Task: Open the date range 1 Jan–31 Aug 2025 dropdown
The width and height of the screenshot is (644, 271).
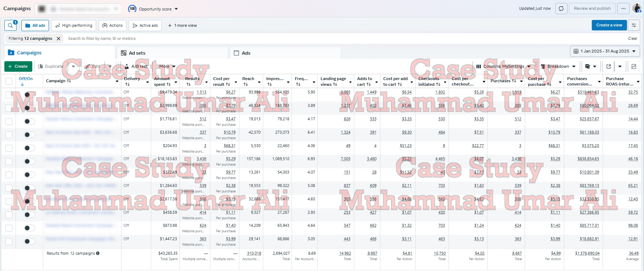Action: [605, 51]
